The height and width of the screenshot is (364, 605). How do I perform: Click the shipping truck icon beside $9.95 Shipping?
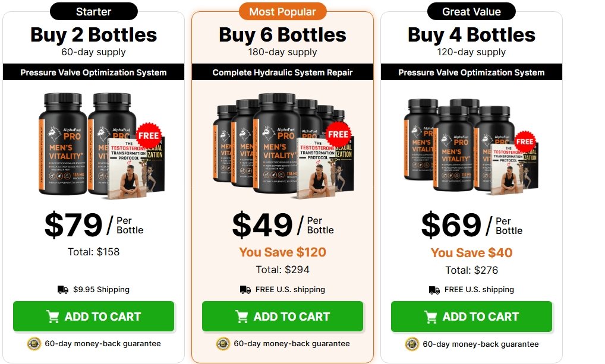click(63, 290)
